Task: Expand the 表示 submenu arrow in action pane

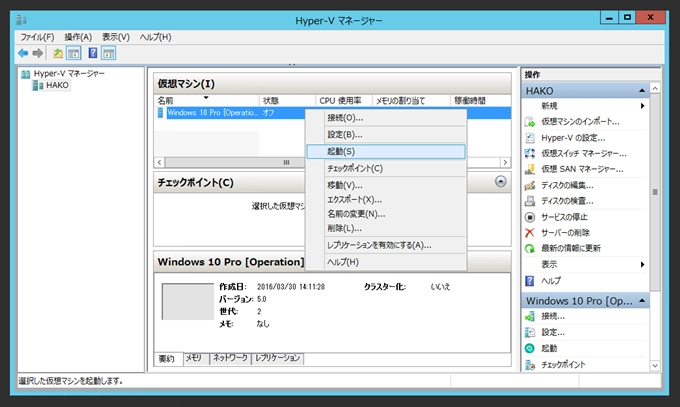Action: (x=642, y=265)
